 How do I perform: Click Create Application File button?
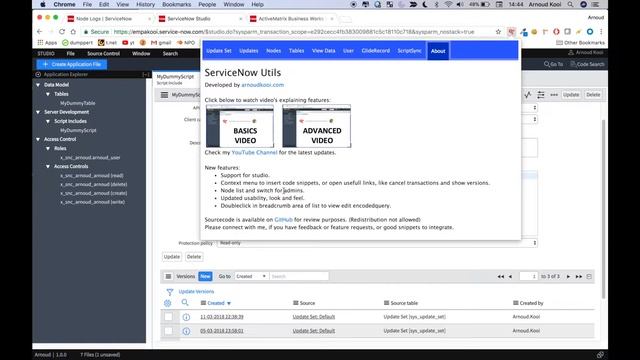tap(72, 64)
